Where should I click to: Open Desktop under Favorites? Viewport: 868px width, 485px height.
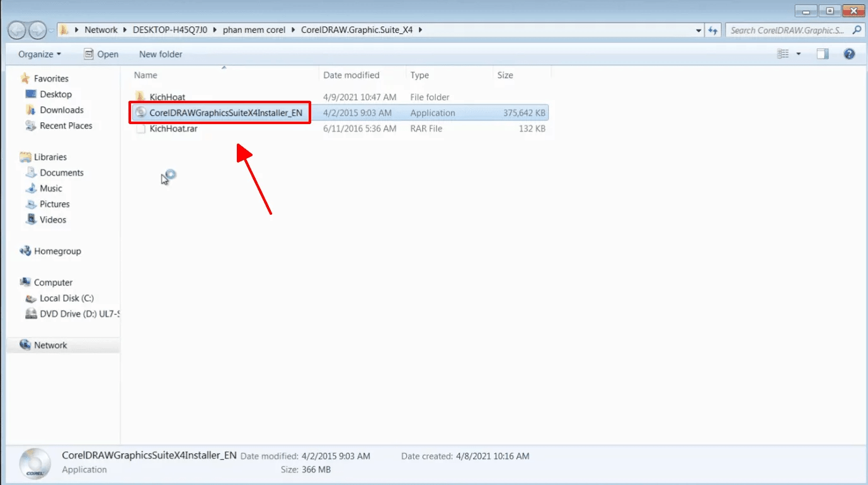click(55, 94)
